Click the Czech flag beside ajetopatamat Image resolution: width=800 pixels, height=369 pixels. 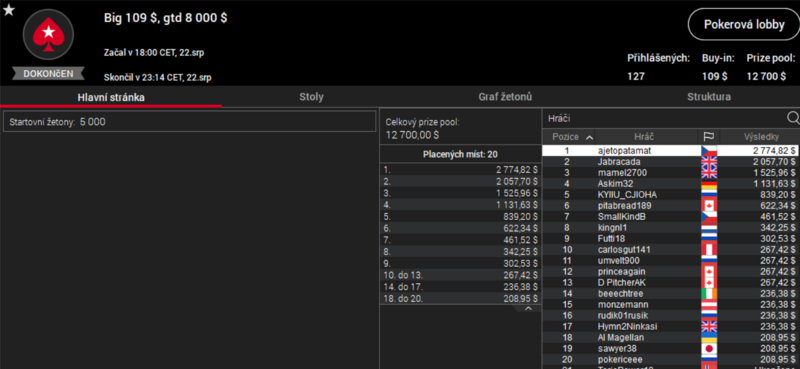click(x=709, y=151)
